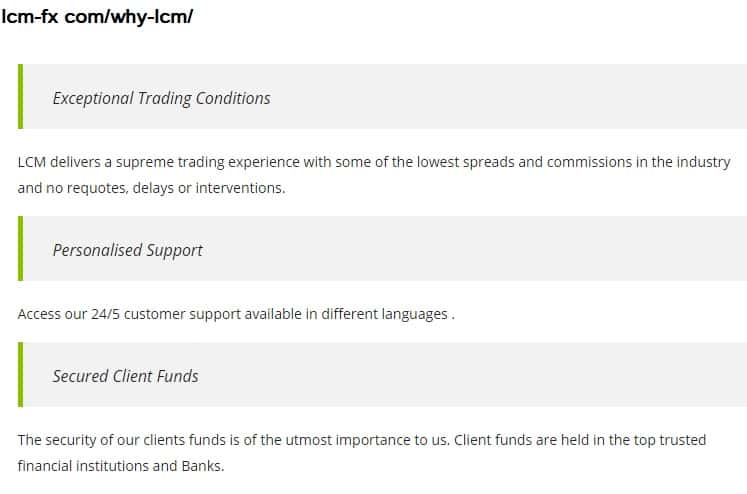Open the Personalised Support heading
The height and width of the screenshot is (494, 747).
(x=127, y=250)
